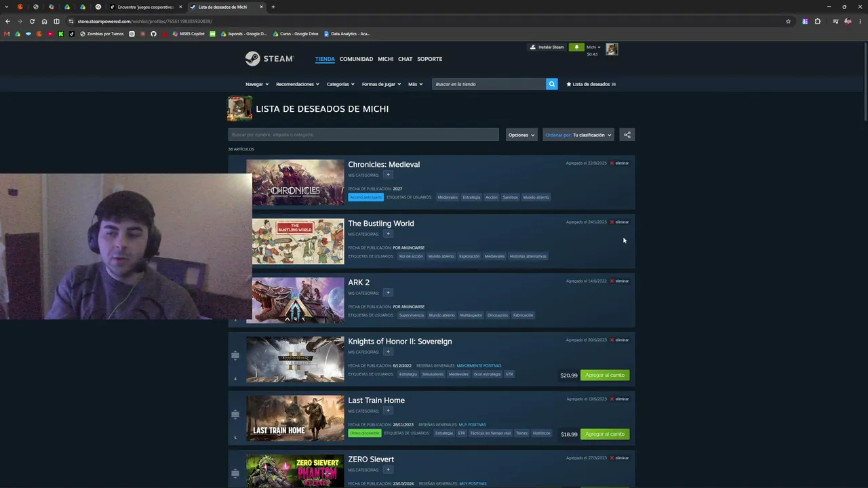The height and width of the screenshot is (488, 868).
Task: Expand the Más dropdown menu
Action: [x=415, y=84]
